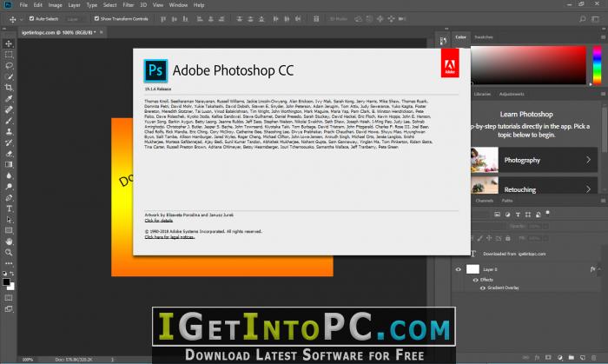Viewport: 608px width, 364px height.
Task: Select the Eraser tool
Action: coord(9,154)
